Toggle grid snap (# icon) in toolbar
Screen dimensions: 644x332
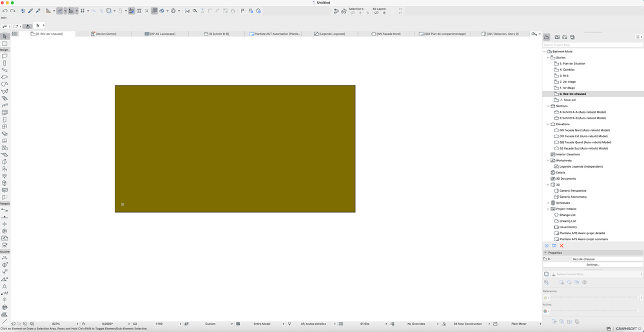pyautogui.click(x=83, y=11)
